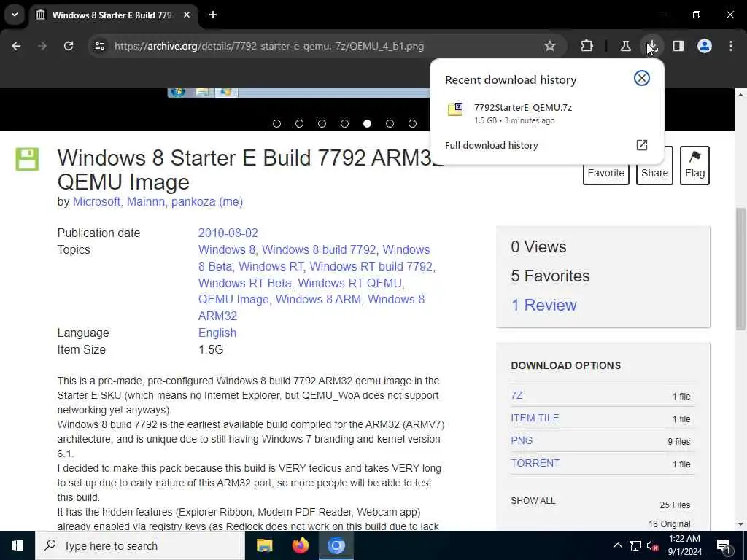Click the muted volume tray icon
The image size is (747, 560).
pyautogui.click(x=652, y=545)
